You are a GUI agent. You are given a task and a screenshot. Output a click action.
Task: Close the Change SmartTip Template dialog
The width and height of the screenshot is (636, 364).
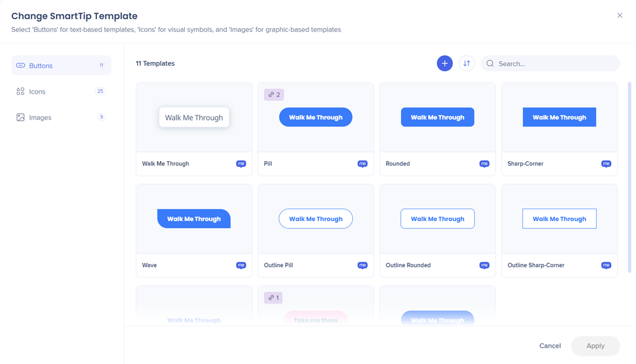click(620, 16)
